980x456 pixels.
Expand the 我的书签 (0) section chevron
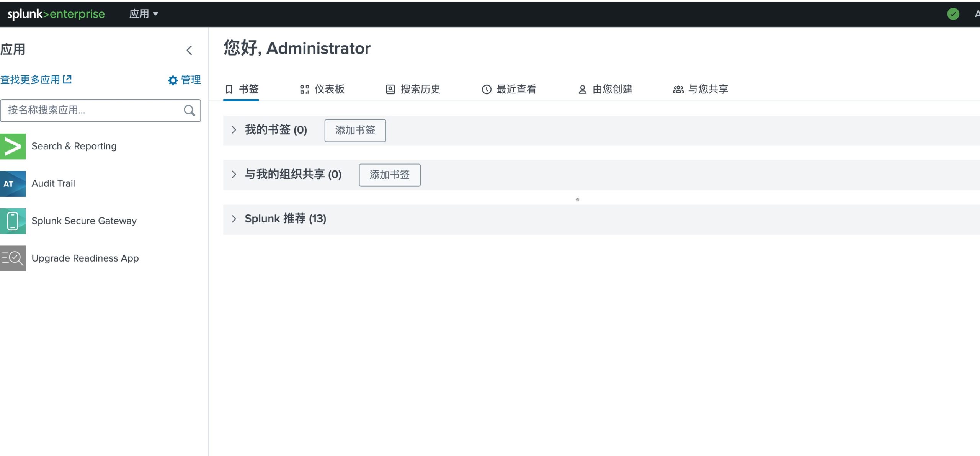click(x=234, y=130)
